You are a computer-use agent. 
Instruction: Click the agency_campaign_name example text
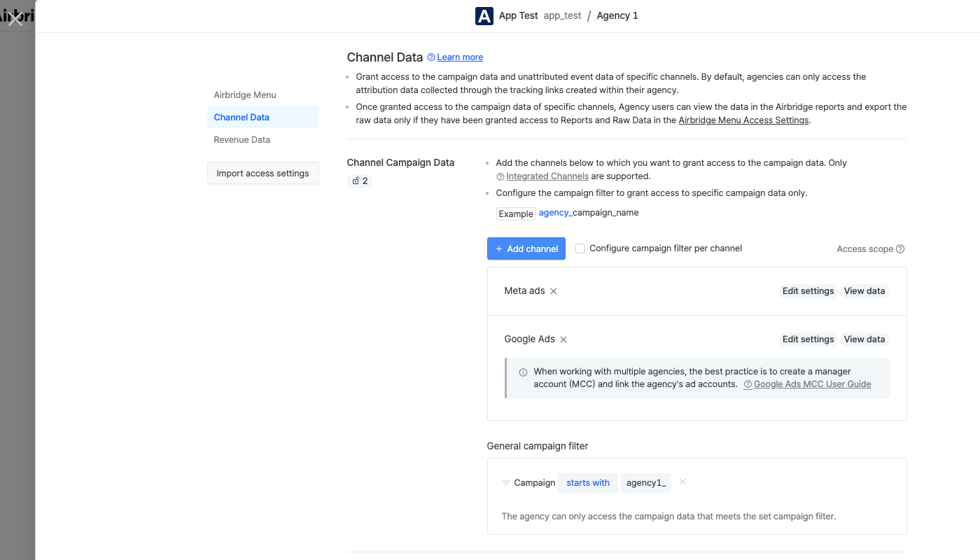tap(589, 213)
